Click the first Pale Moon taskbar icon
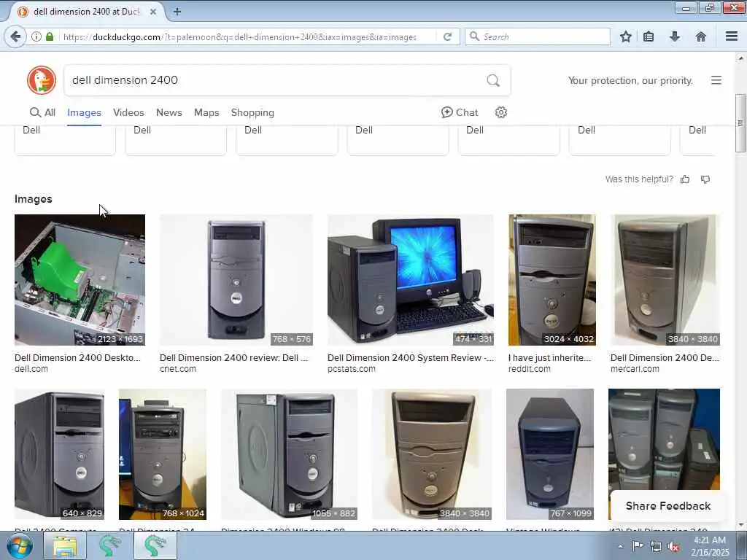The width and height of the screenshot is (747, 560). tap(109, 545)
